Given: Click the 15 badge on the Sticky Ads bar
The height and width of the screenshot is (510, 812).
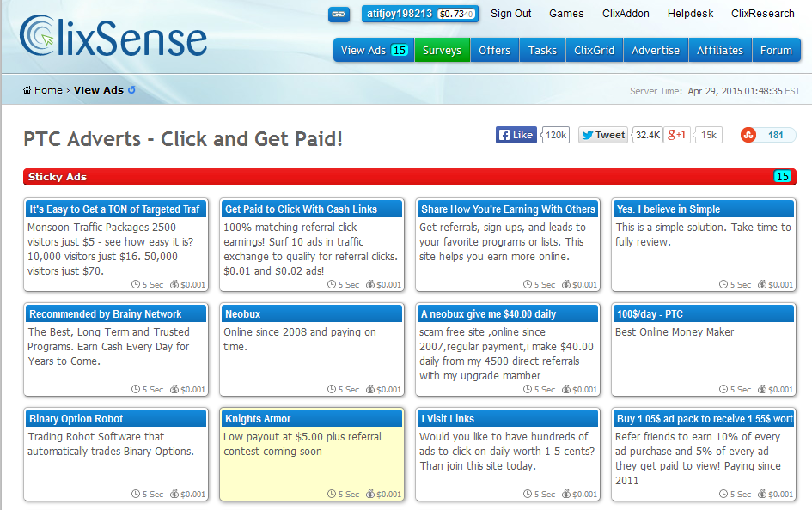Looking at the screenshot, I should point(783,176).
